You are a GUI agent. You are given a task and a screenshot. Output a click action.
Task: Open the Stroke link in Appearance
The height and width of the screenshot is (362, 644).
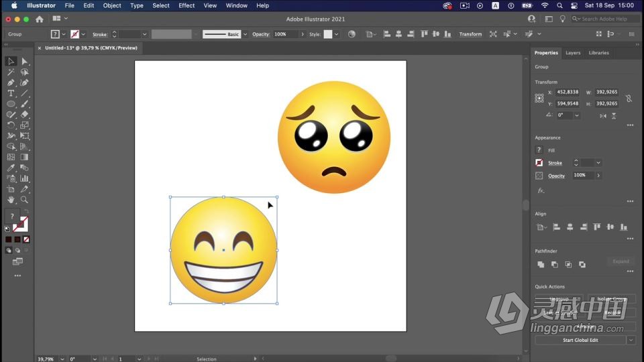(x=555, y=163)
